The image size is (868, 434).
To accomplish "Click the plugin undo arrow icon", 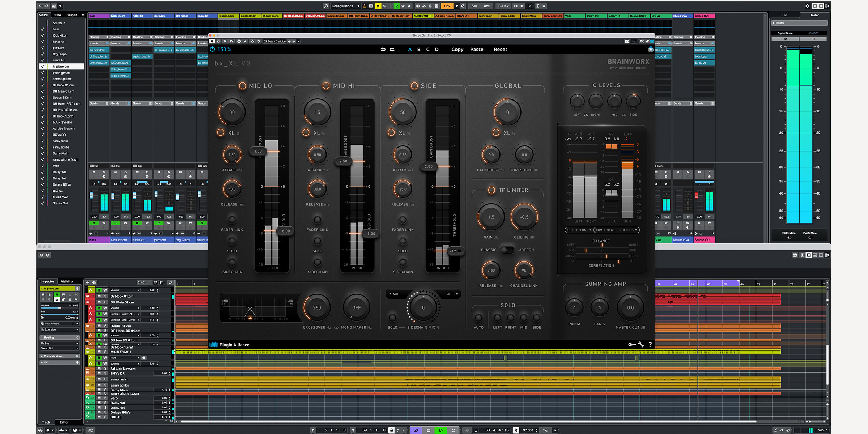I will 383,50.
